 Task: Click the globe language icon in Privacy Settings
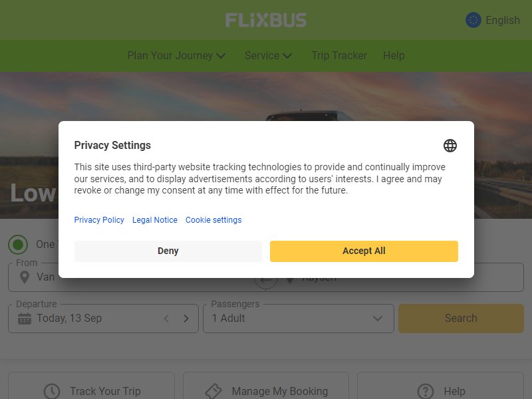coord(450,146)
